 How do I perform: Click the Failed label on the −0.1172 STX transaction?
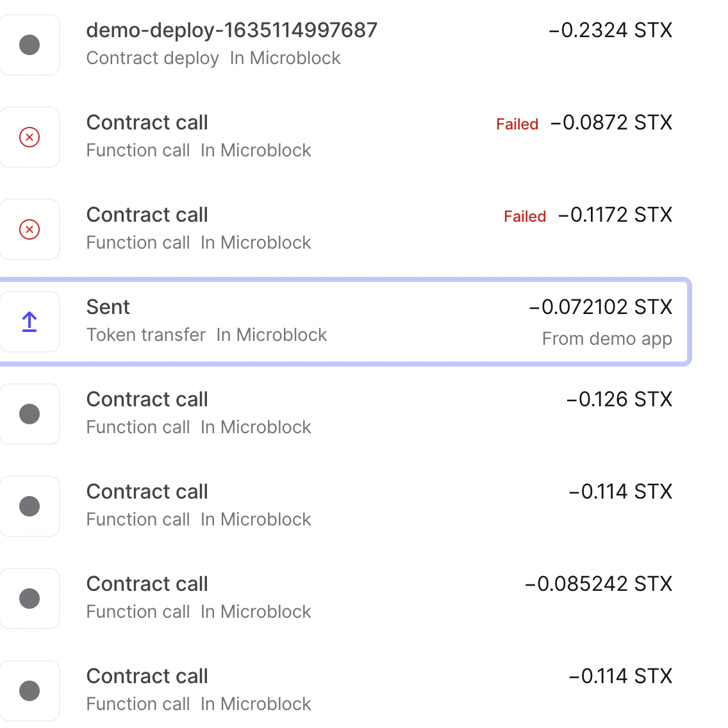click(525, 217)
